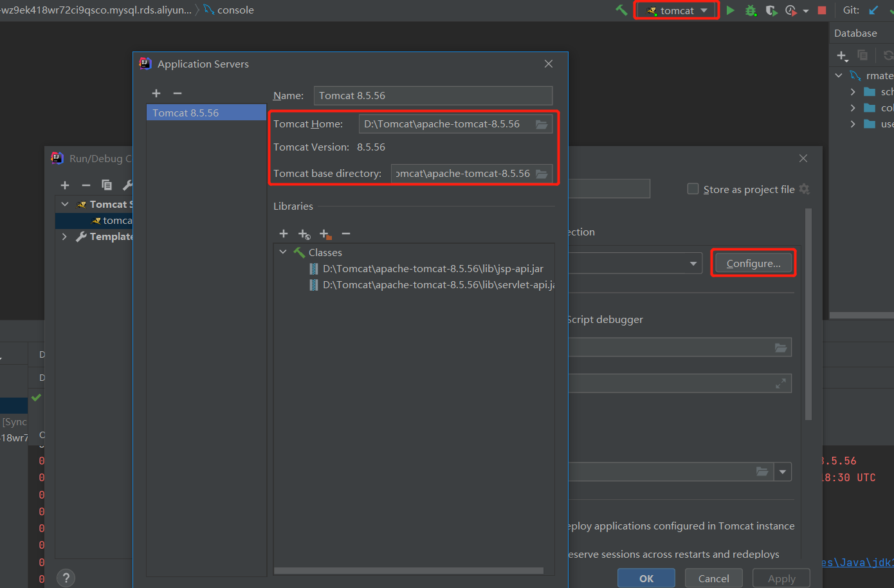Collapse the Classes node in Libraries

tap(283, 252)
